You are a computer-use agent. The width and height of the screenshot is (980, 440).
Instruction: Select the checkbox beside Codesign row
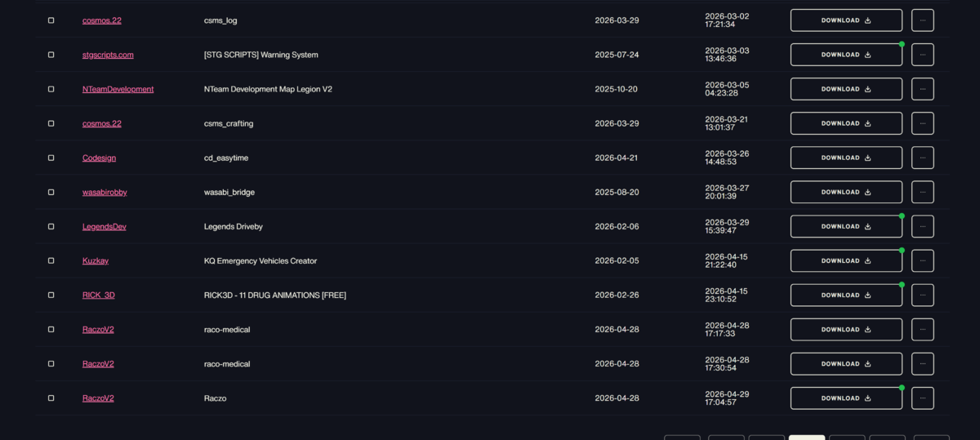coord(51,158)
